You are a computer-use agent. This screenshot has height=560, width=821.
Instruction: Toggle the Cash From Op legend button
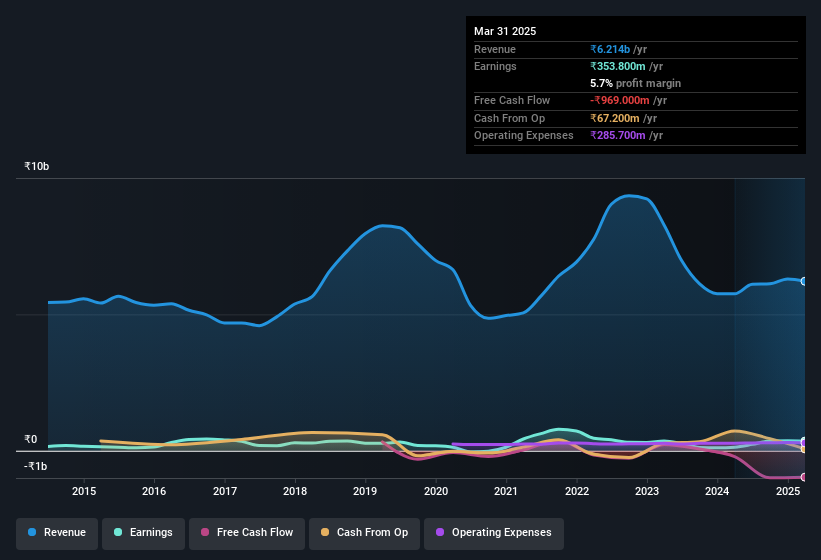click(x=364, y=533)
